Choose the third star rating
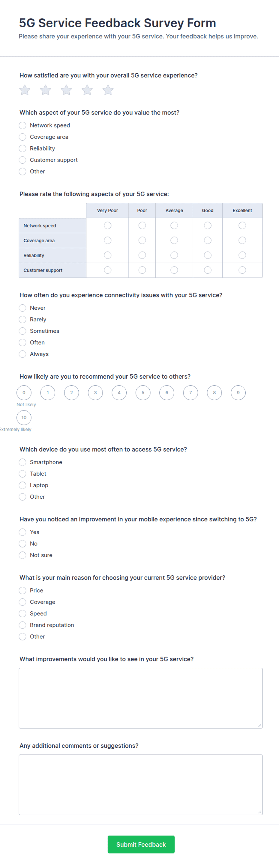The height and width of the screenshot is (868, 279). pyautogui.click(x=66, y=90)
